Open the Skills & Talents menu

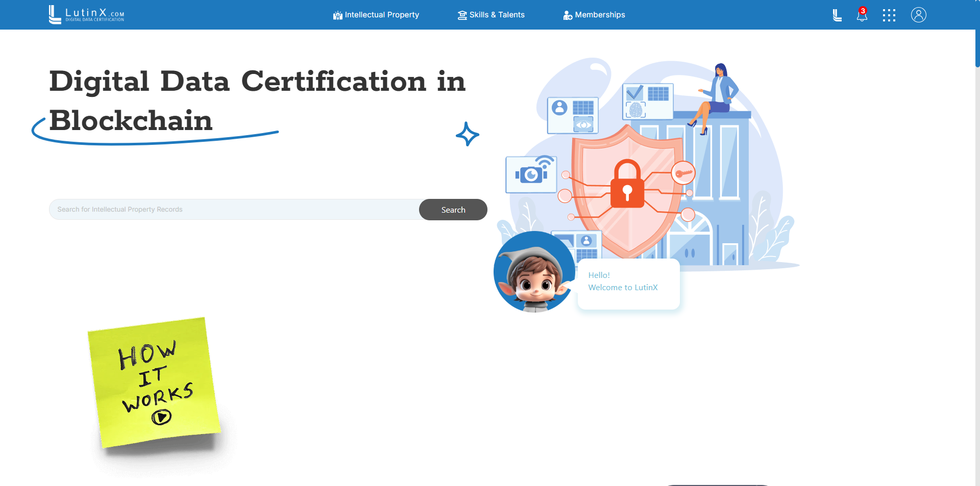click(491, 15)
